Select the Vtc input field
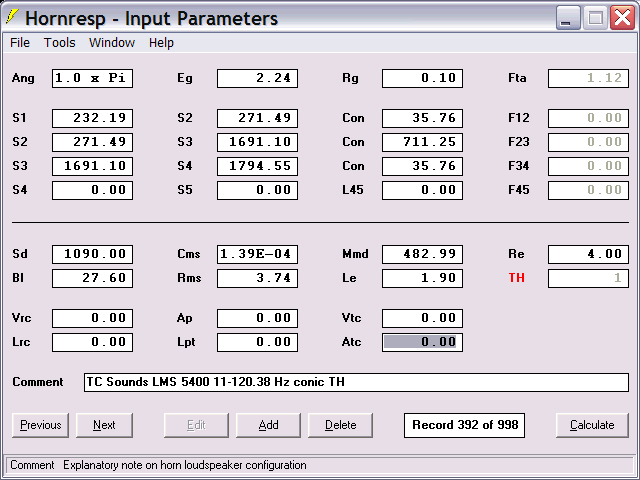640x480 pixels. pos(422,318)
